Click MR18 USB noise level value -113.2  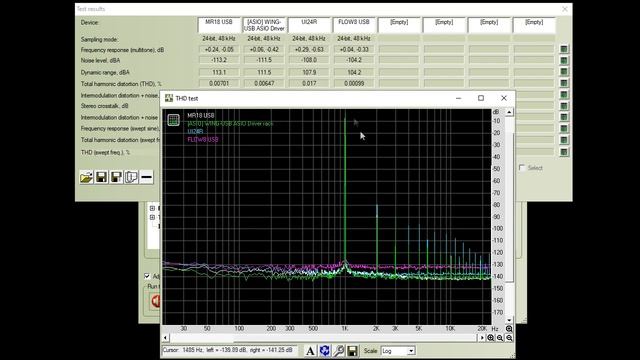tap(219, 60)
